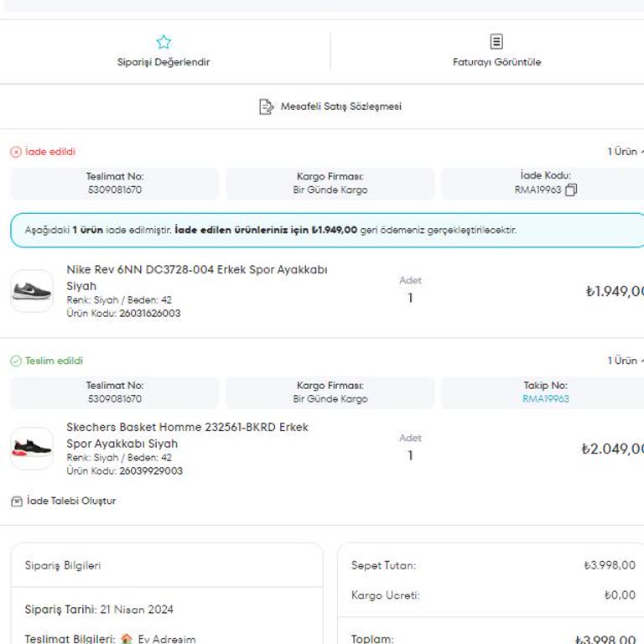This screenshot has width=644, height=644.
Task: Collapse the 1 Ürün list in delivered section
Action: [641, 361]
